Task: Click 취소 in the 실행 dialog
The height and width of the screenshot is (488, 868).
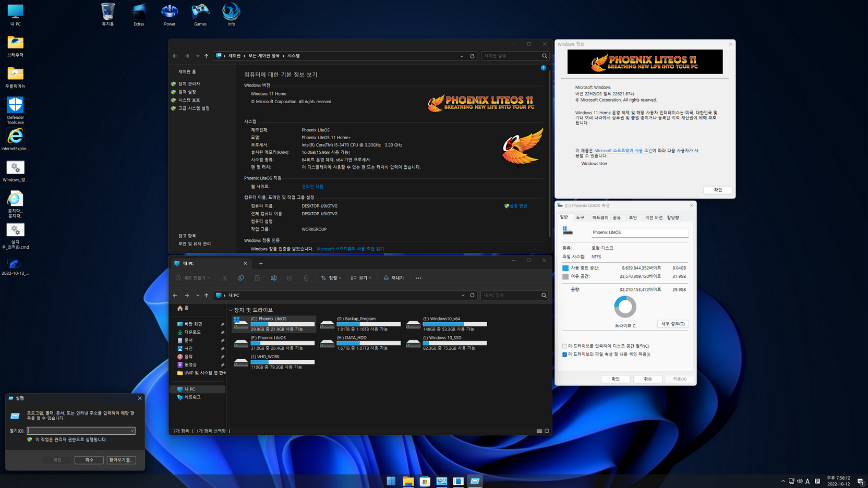Action: pyautogui.click(x=89, y=460)
